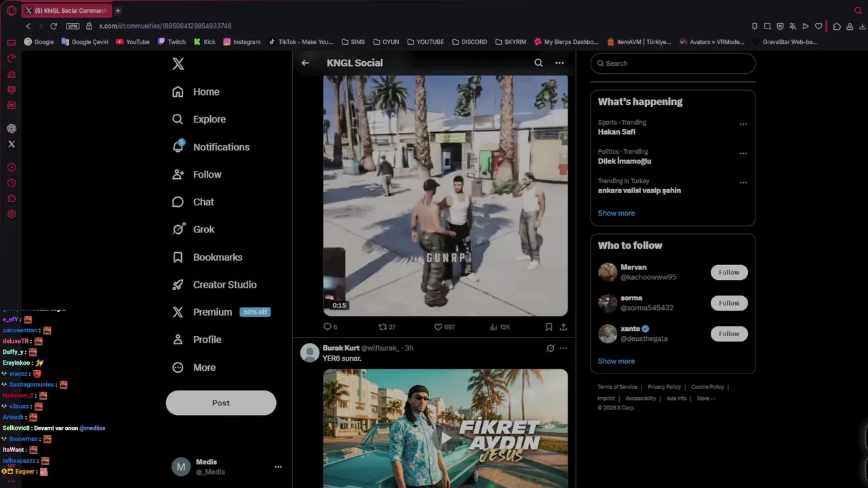Open Cookie Policy footer link
The width and height of the screenshot is (868, 488).
tap(707, 387)
